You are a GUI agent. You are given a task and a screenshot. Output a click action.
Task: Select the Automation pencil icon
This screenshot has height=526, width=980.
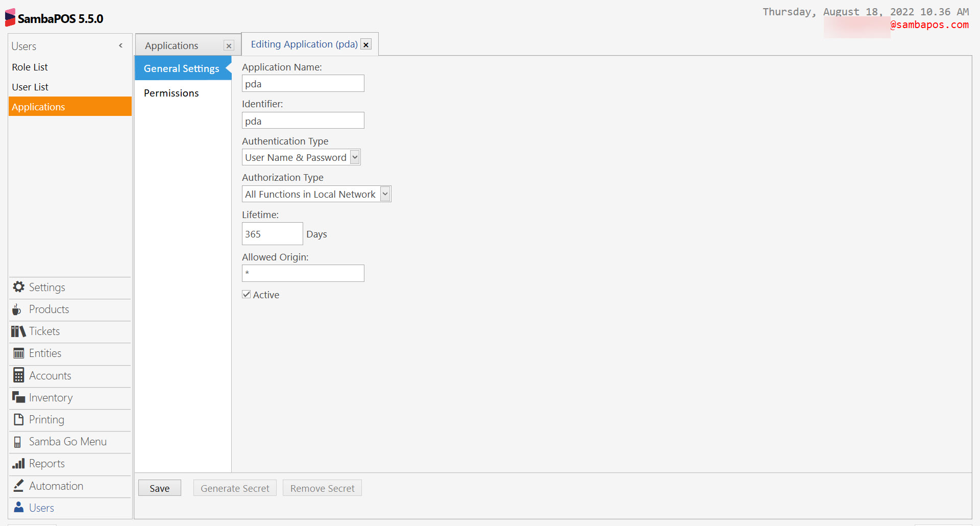(x=18, y=485)
